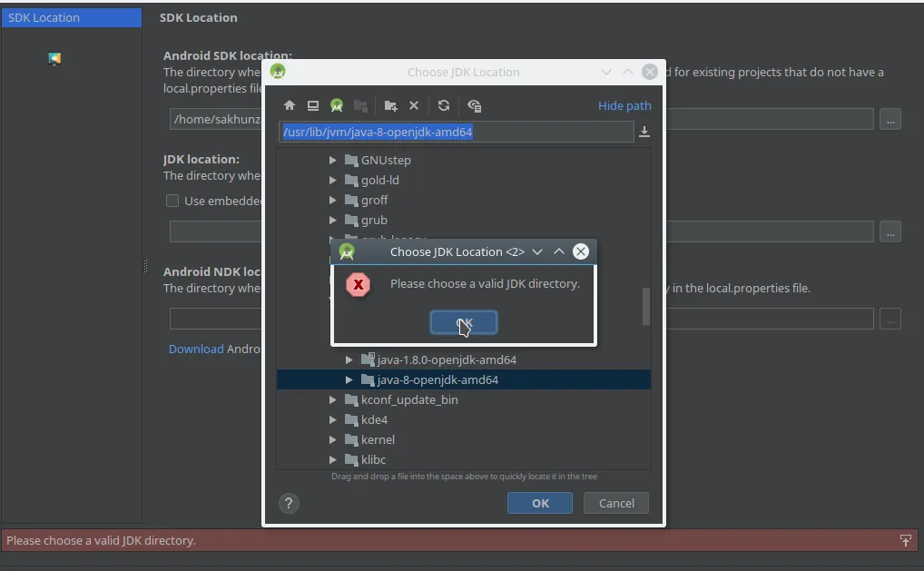
Task: Create a new folder with toolbar icon
Action: 390,105
